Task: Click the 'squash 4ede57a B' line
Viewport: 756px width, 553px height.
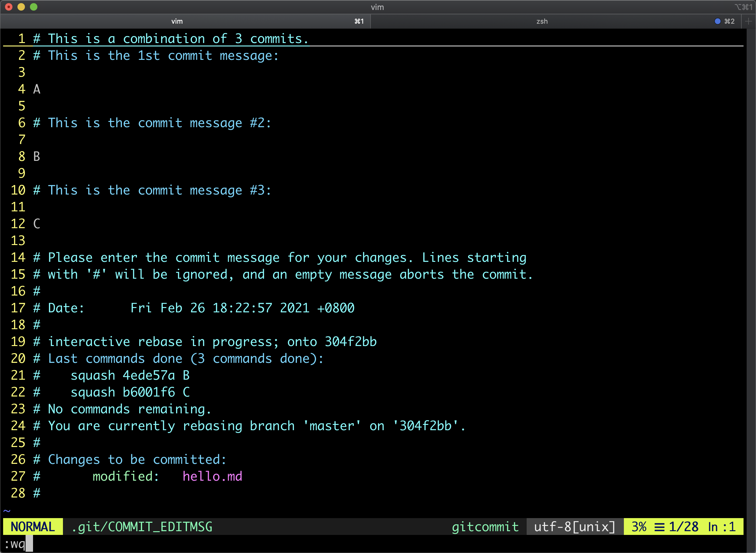Action: click(130, 376)
